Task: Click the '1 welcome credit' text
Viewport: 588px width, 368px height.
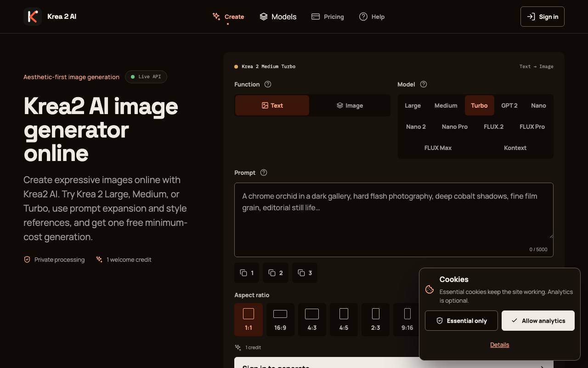Action: coord(129,259)
